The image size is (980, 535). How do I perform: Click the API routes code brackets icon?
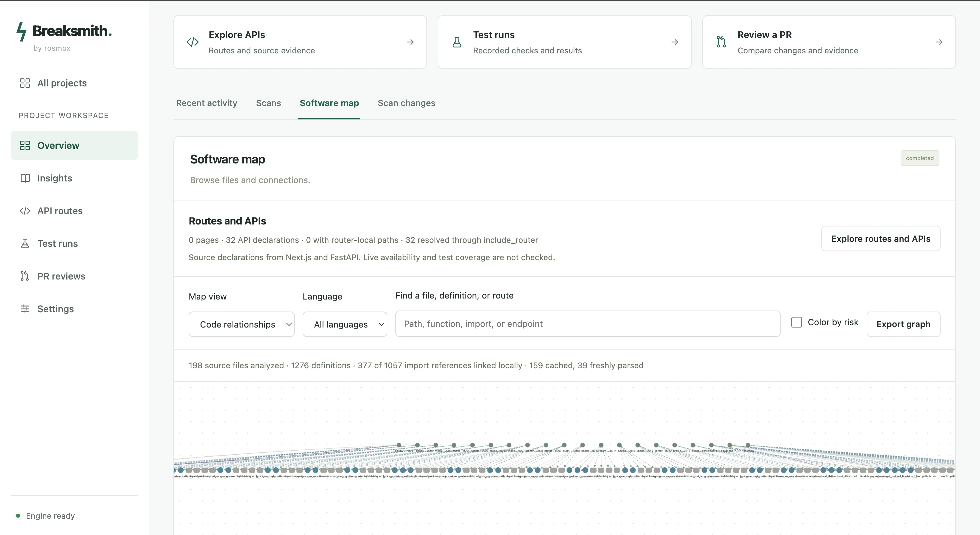pos(25,211)
